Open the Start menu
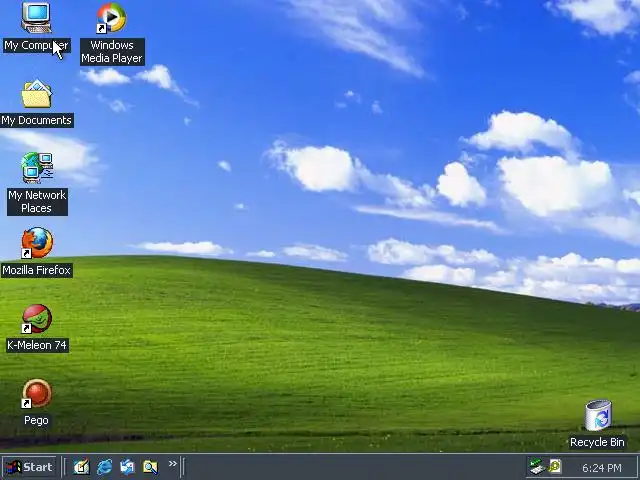640x480 pixels. (29, 467)
